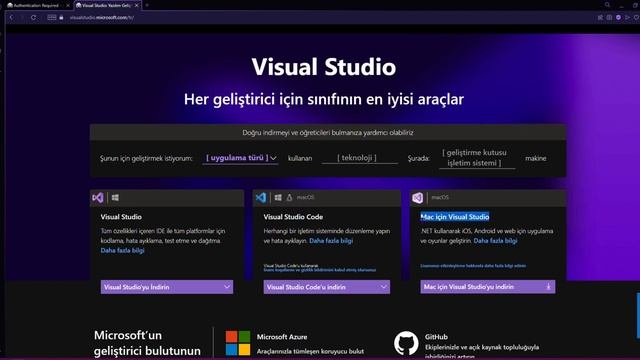The height and width of the screenshot is (360, 640).
Task: Open Daha fazla bilgi under Visual Studio
Action: click(122, 251)
